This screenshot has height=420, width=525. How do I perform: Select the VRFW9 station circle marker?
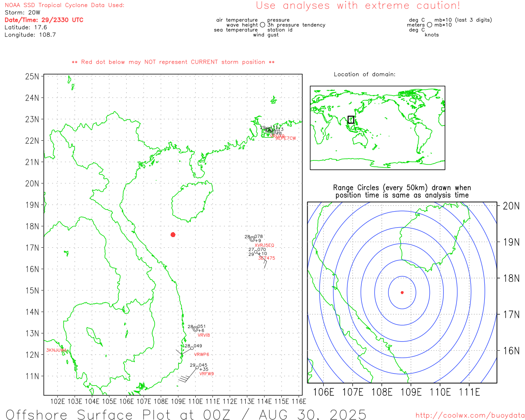[x=197, y=367]
